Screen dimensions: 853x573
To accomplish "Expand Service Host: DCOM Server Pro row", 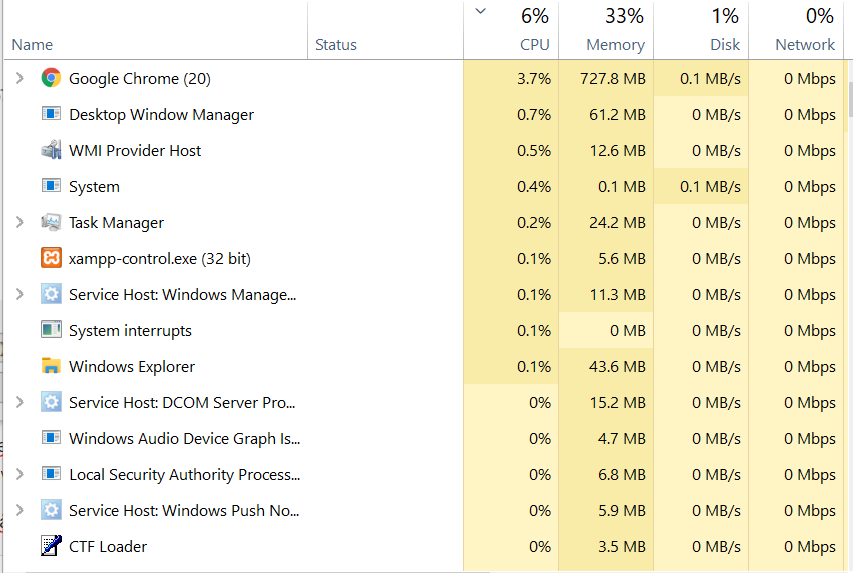I will 20,402.
